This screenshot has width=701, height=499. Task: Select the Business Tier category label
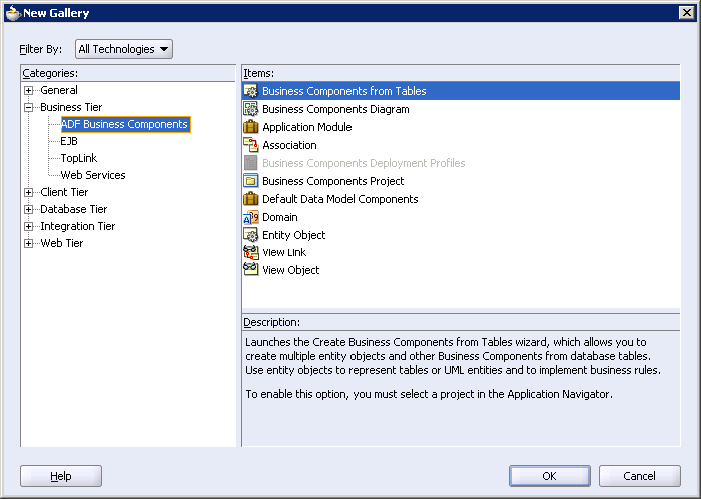pos(71,107)
